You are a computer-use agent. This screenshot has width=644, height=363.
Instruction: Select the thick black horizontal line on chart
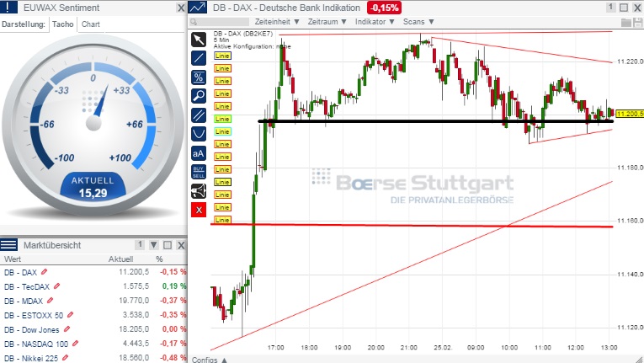(435, 121)
